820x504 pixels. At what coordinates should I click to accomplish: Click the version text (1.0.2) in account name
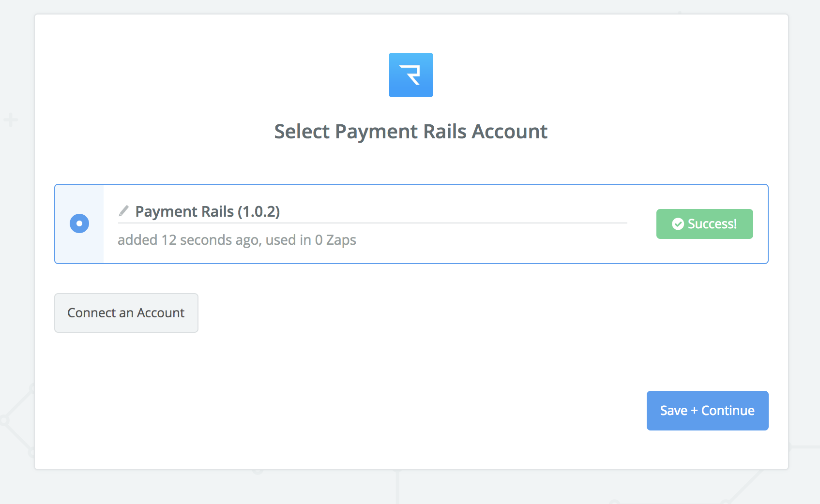coord(259,212)
